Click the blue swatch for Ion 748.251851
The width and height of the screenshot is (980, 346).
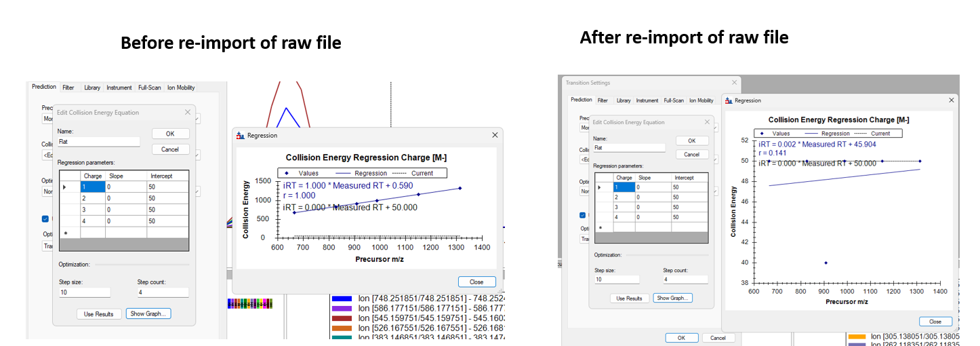342,299
